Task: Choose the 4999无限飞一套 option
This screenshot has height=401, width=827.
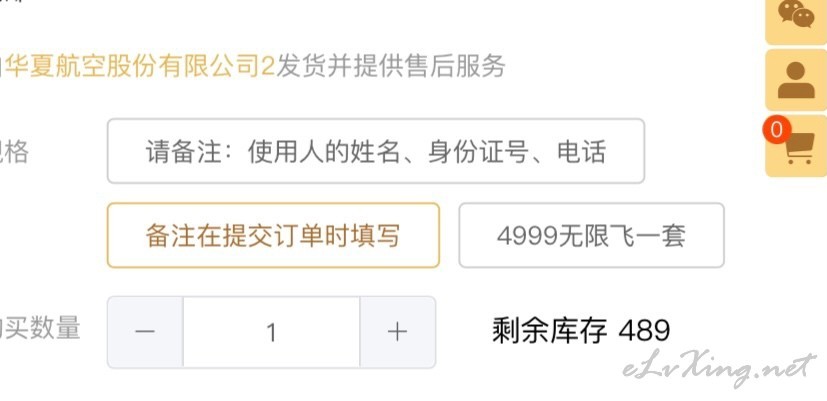Action: (x=591, y=235)
